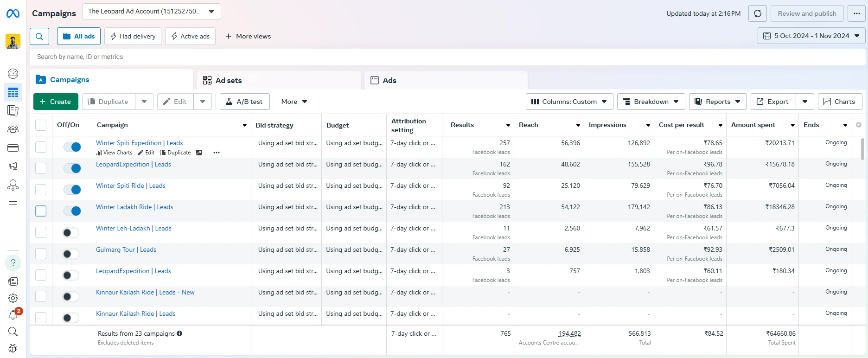868x358 pixels.
Task: Turn off Winter Spiti Expedition campaign toggle
Action: tap(72, 147)
